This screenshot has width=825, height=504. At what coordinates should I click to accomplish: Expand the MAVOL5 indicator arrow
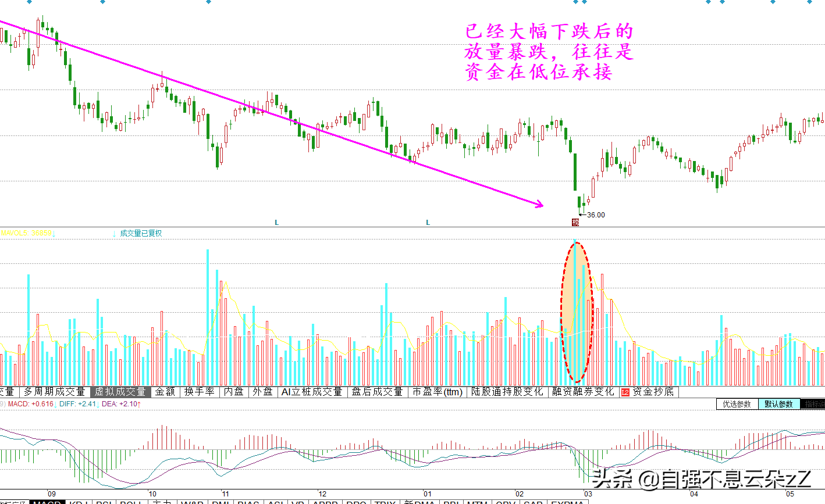pyautogui.click(x=54, y=233)
